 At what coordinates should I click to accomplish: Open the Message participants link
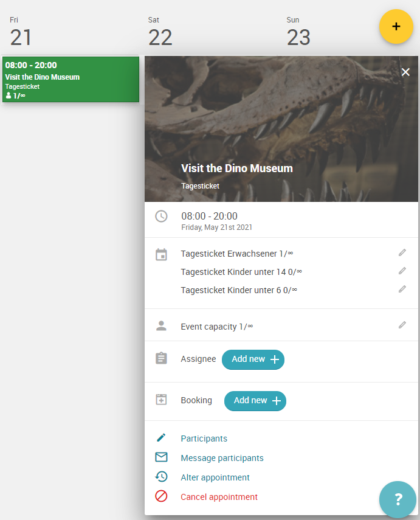click(222, 458)
